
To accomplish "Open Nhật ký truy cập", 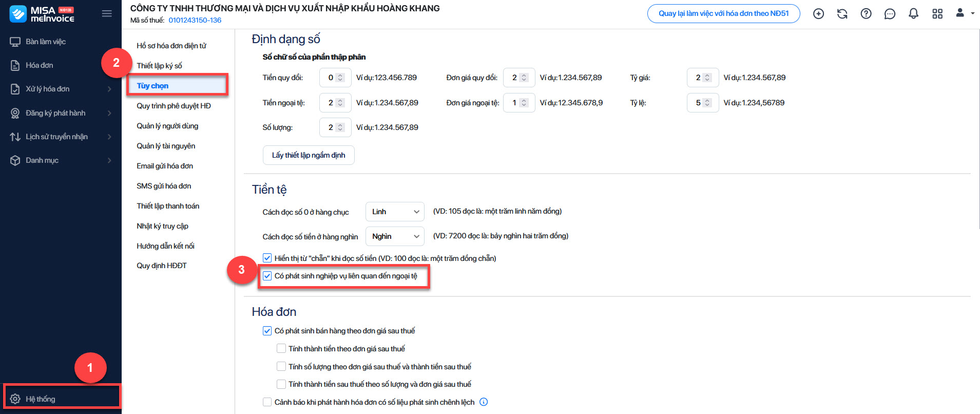I will click(162, 226).
